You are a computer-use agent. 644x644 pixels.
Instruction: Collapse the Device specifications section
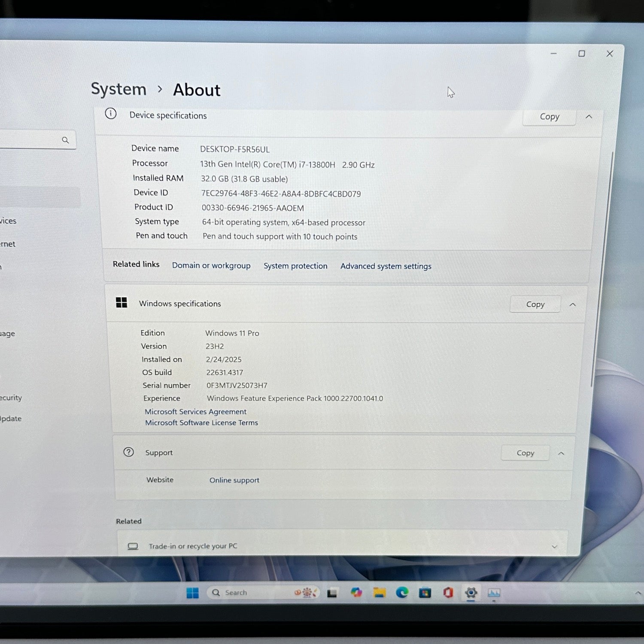[589, 117]
